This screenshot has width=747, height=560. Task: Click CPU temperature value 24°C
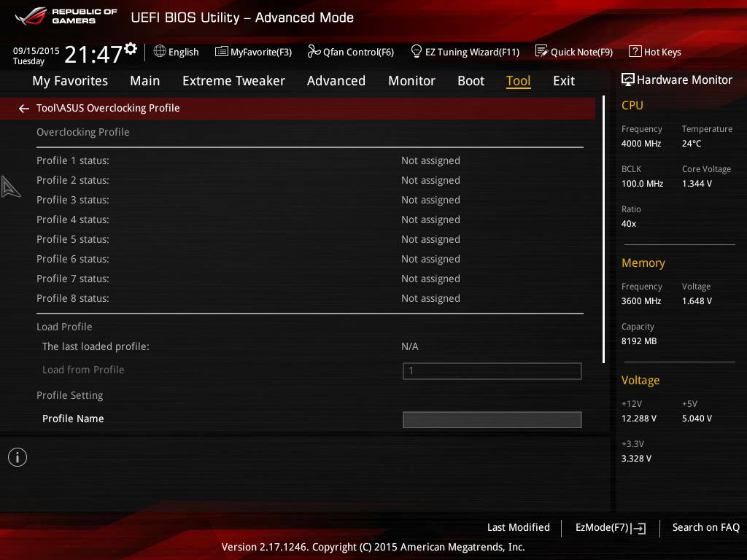point(692,144)
